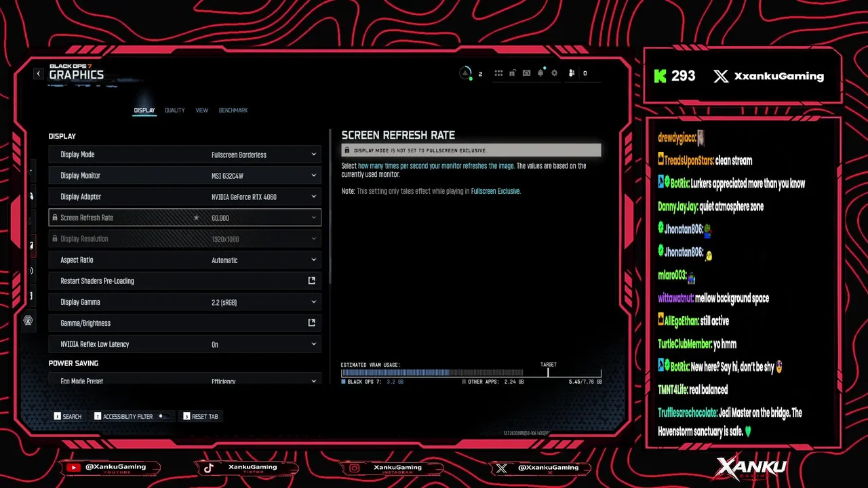Click the star favorite icon on Screen Refresh Rate
This screenshot has height=488, width=868.
197,218
